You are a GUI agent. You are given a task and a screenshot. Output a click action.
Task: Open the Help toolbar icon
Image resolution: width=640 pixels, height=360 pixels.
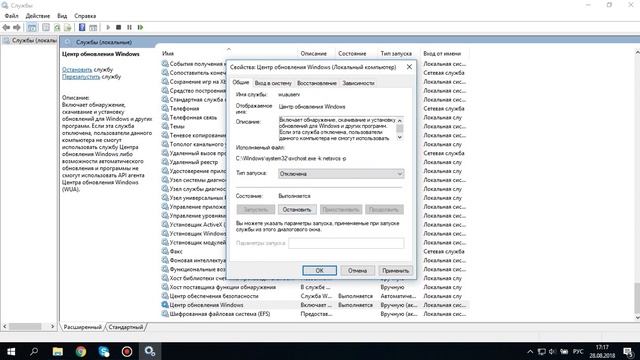point(82,27)
